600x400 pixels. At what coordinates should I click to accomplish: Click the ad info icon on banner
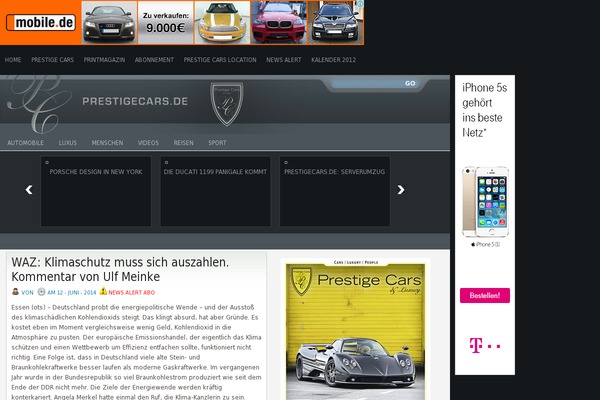point(360,3)
